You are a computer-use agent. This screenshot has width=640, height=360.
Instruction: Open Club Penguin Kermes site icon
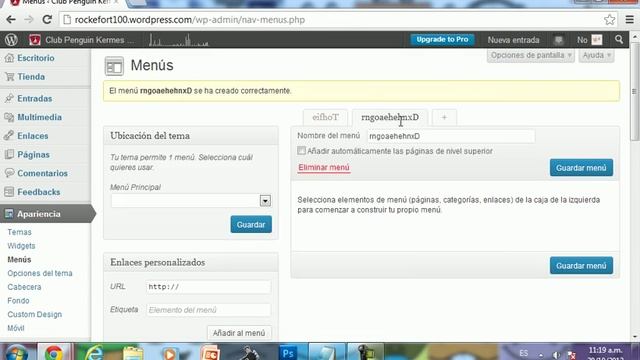pos(35,40)
